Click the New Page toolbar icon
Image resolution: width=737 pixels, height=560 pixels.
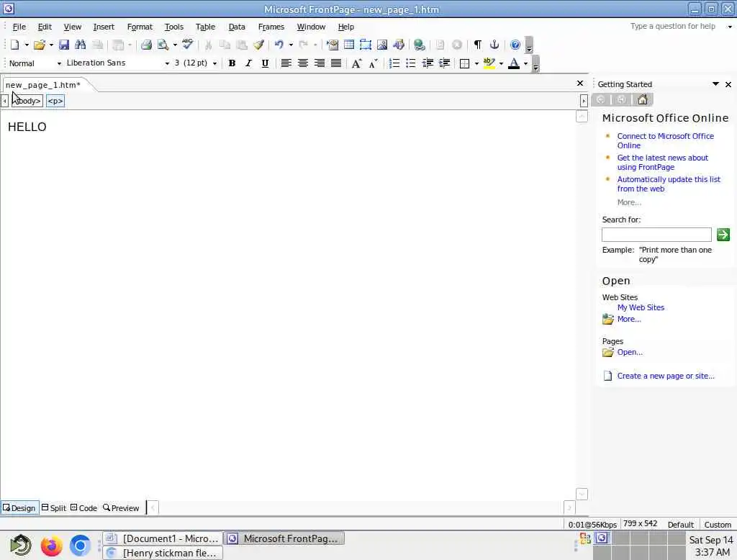[14, 45]
